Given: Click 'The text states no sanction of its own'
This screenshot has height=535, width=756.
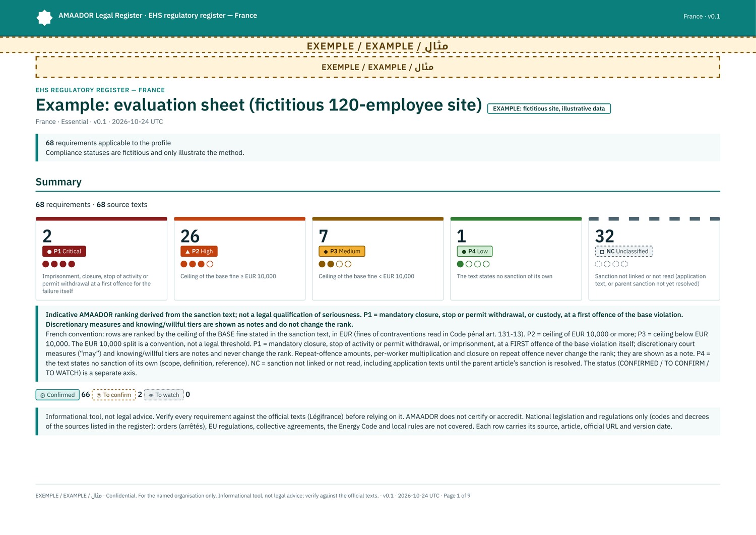Looking at the screenshot, I should [x=505, y=276].
